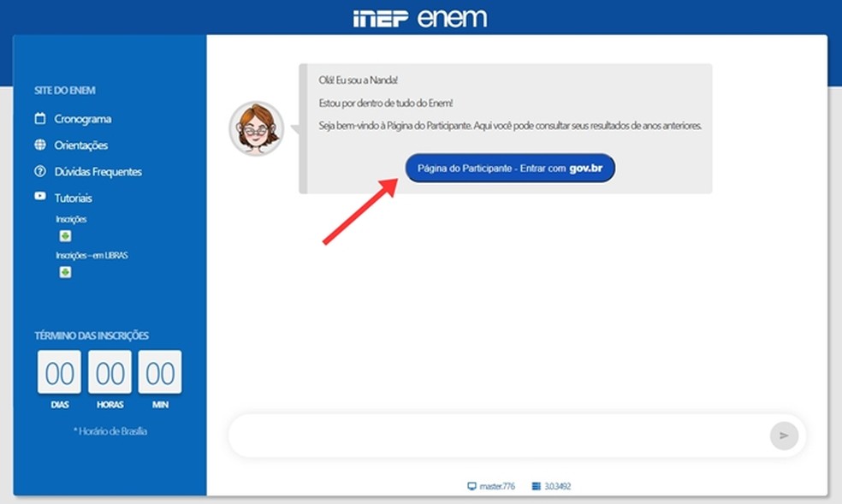842x504 pixels.
Task: Click the HORAS countdown box
Action: coord(110,372)
